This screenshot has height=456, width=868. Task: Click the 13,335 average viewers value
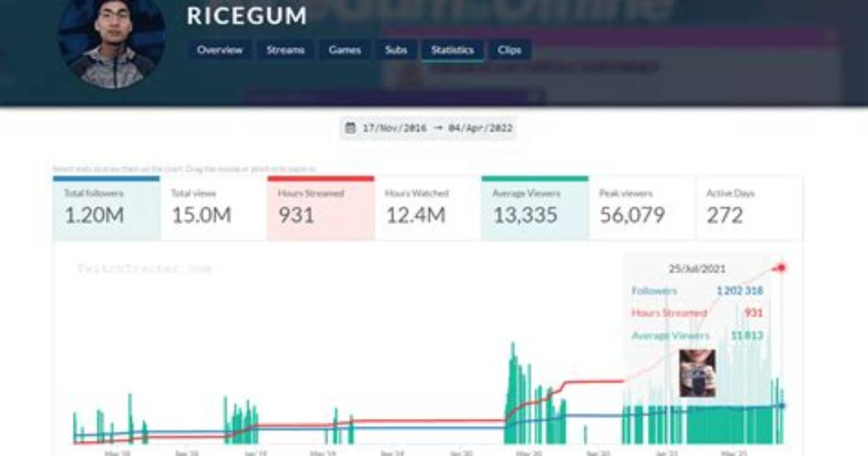pos(525,215)
